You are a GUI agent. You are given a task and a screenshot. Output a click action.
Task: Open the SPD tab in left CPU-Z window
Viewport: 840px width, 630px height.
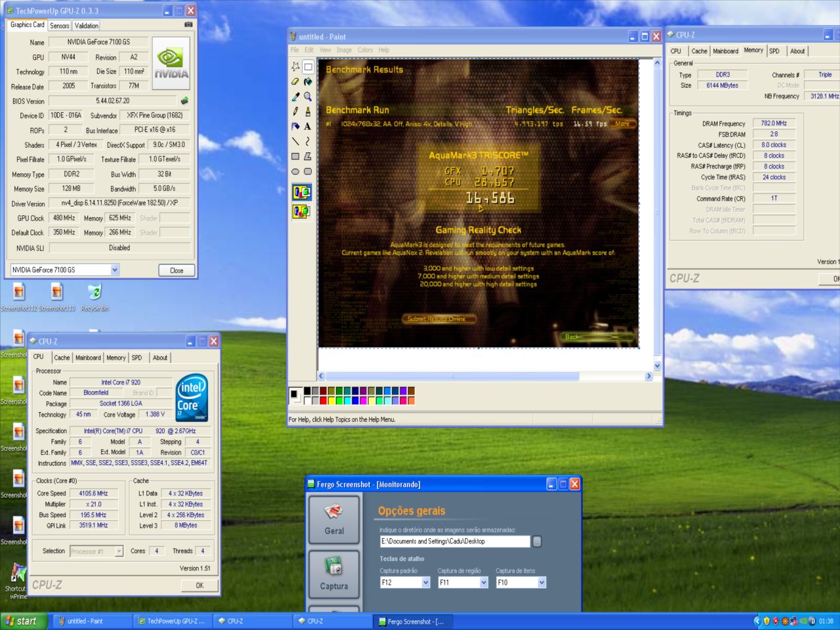pos(136,358)
